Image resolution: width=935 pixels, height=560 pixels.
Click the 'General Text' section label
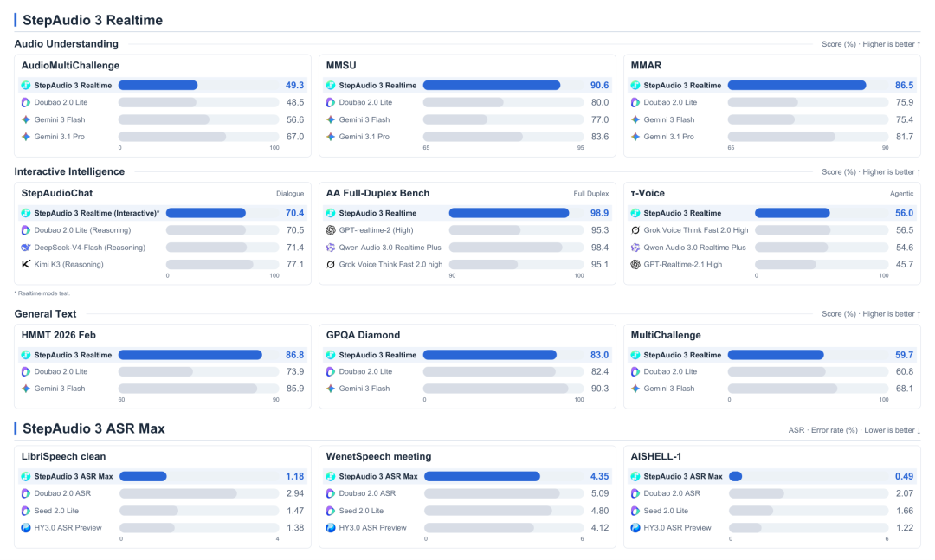pos(45,313)
